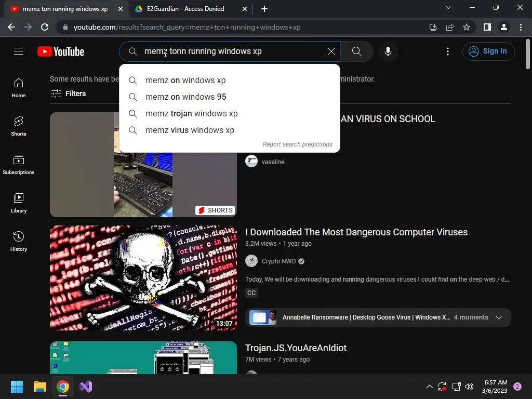Open the clock and date flyout
This screenshot has width=532, height=399.
(495, 387)
